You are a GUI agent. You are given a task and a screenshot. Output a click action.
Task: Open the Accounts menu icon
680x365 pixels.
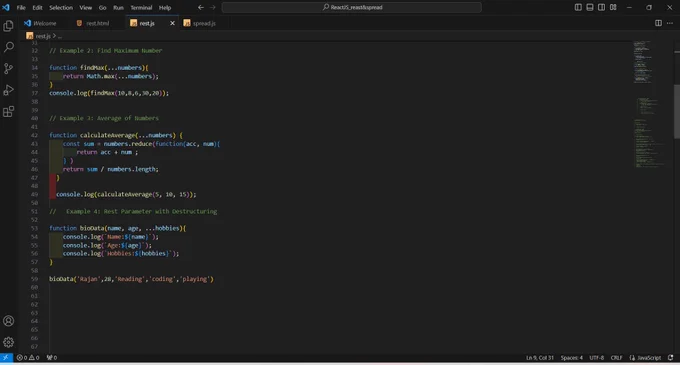8,321
